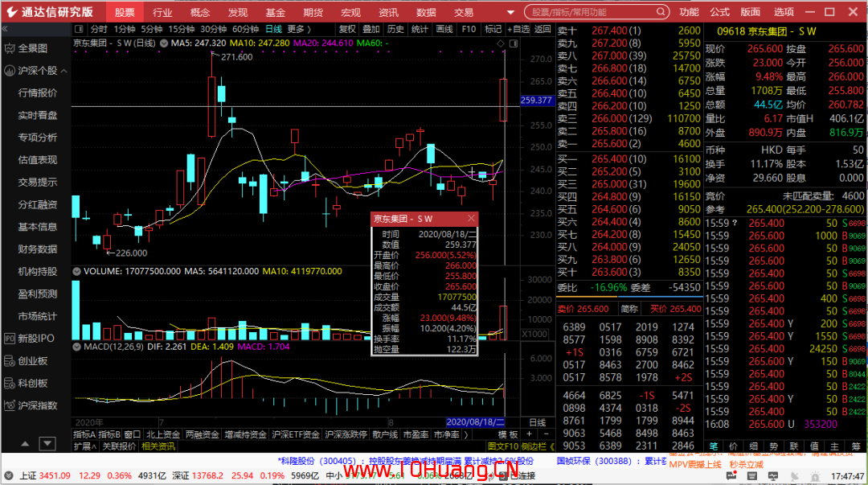
Task: Click the 返回 back button
Action: coord(542,29)
